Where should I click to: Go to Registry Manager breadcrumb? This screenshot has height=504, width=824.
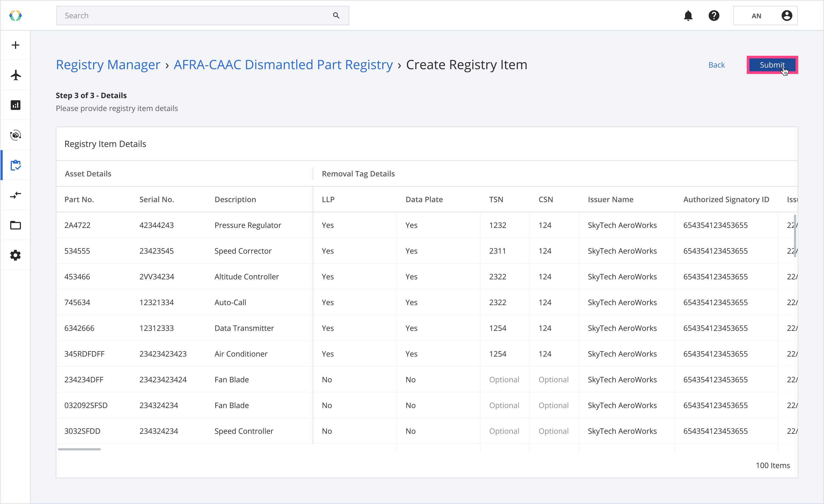(x=108, y=65)
